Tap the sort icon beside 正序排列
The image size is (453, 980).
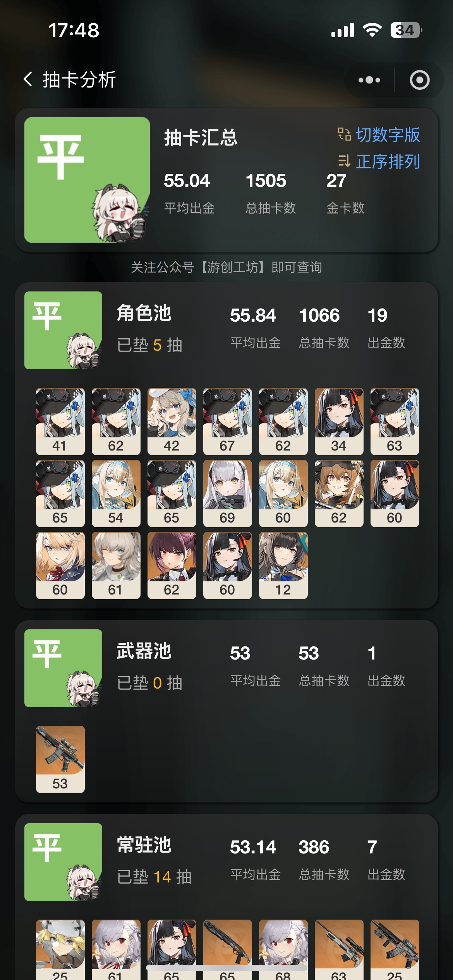344,161
